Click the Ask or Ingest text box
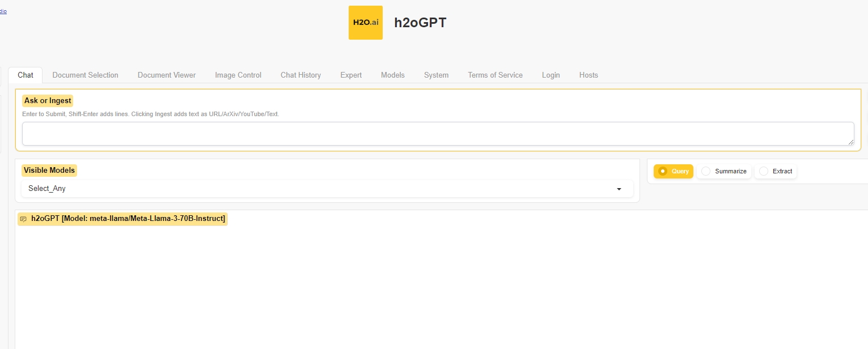 point(437,134)
